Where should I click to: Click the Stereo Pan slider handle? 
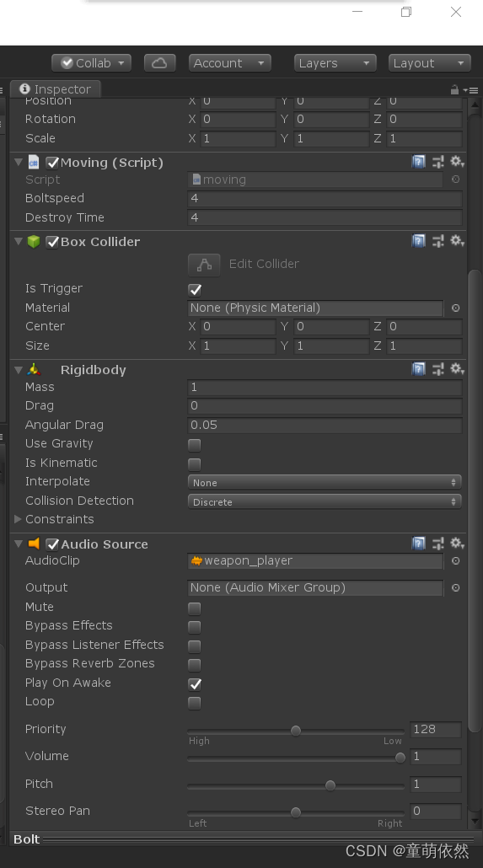click(296, 812)
